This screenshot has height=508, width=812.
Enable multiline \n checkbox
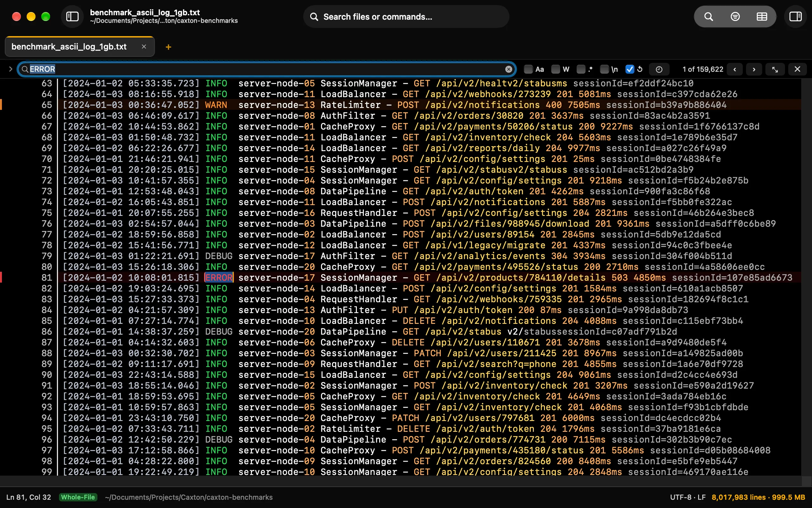point(604,69)
